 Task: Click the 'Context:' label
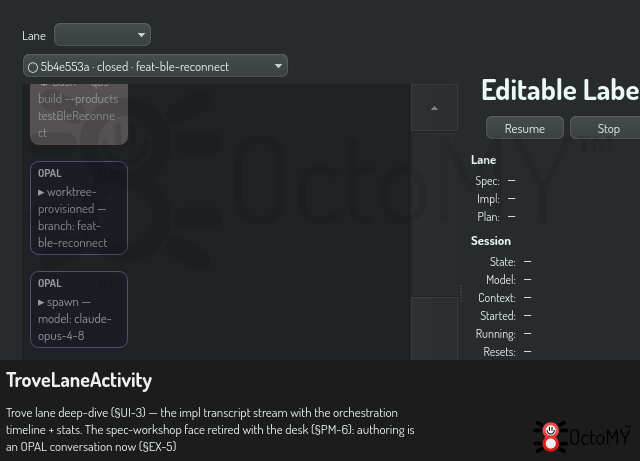tap(497, 298)
